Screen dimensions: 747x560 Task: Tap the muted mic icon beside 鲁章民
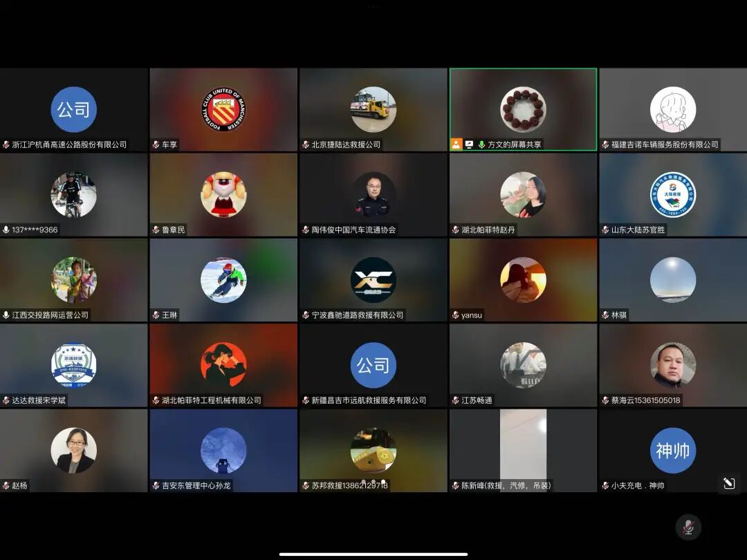click(x=156, y=230)
